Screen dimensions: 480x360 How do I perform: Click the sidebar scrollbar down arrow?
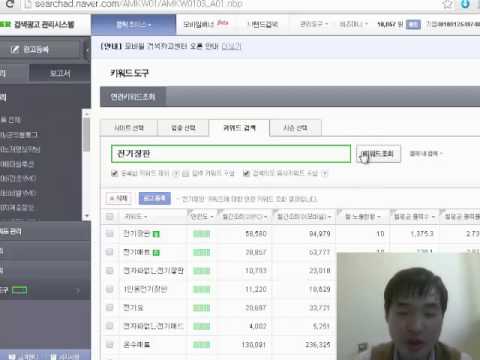[x=87, y=216]
